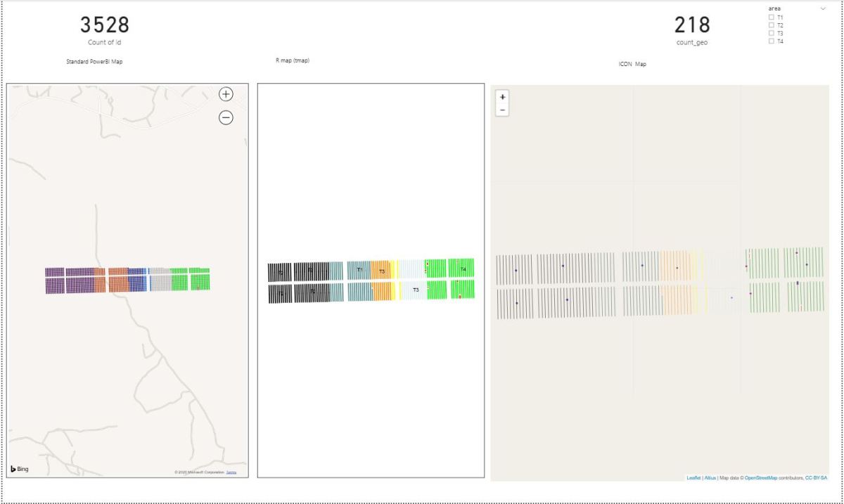
Task: Enable the T2 filter option
Action: click(771, 25)
